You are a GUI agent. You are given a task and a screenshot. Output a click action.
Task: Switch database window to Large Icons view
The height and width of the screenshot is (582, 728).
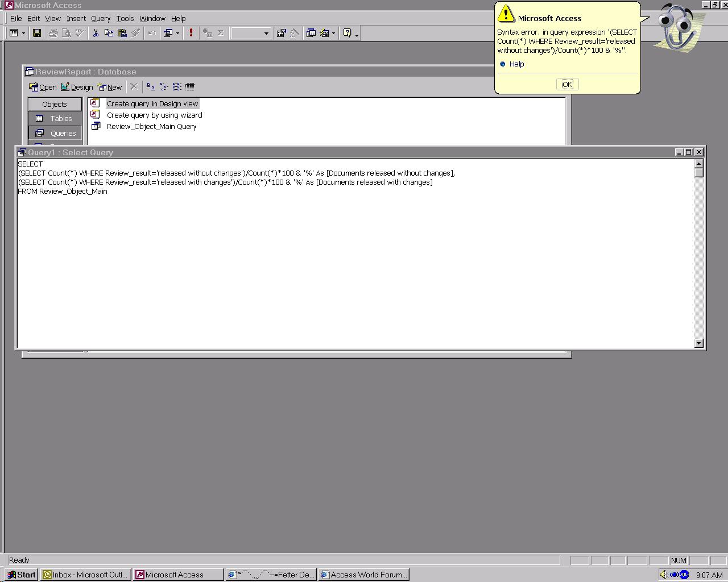(151, 86)
